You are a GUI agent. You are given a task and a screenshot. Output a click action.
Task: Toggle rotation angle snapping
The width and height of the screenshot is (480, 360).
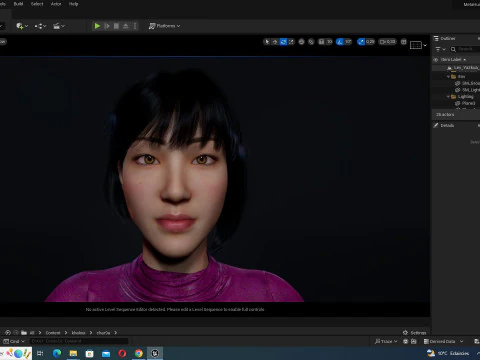tap(340, 42)
